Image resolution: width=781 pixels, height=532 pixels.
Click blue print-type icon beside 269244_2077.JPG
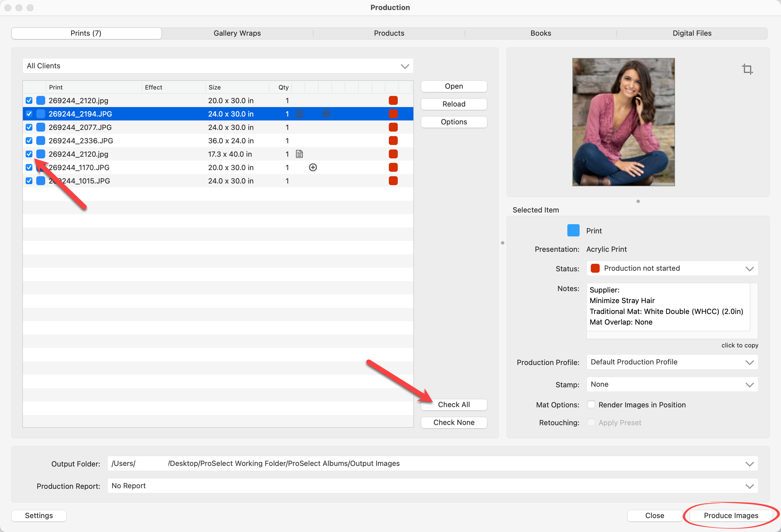coord(41,127)
